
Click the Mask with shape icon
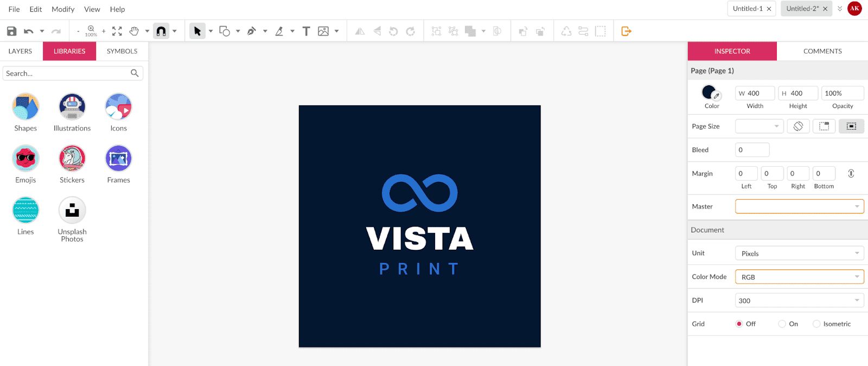[x=497, y=31]
